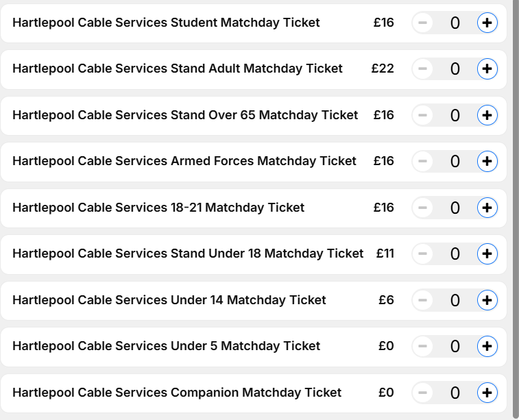519x420 pixels.
Task: Remove one Stand Under 18 ticket
Action: point(422,254)
